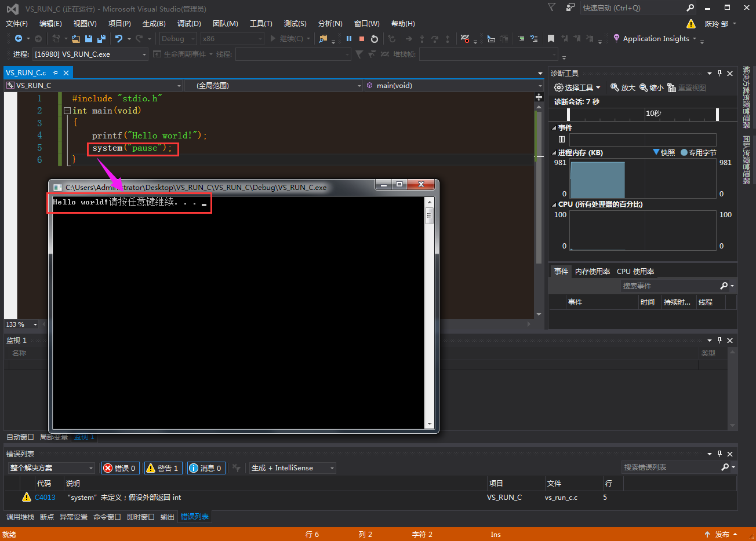Viewport: 756px width, 541px height.
Task: Click the Navigate Backward toolbar icon
Action: (19, 39)
